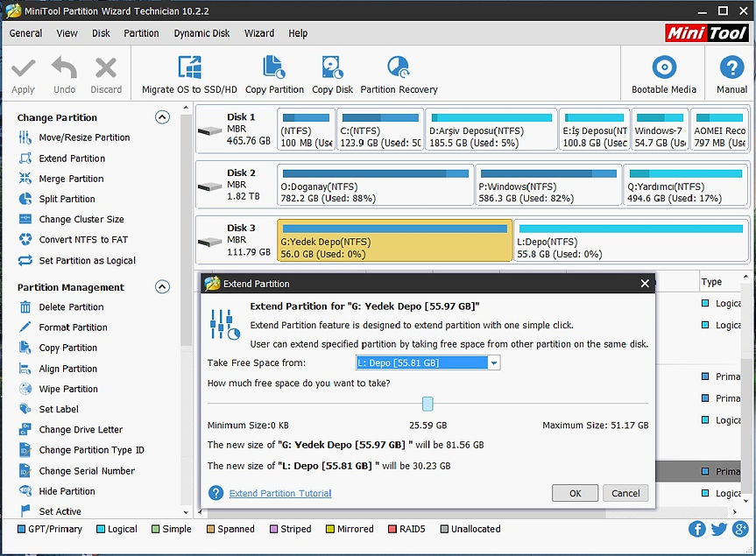Viewport: 756px width, 556px height.
Task: Select Set Active action
Action: click(50, 510)
